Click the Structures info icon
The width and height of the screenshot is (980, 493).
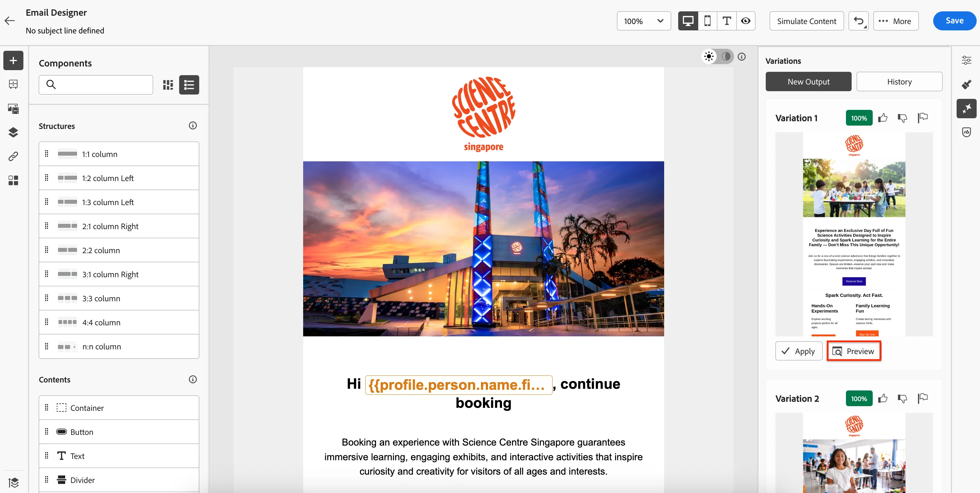[193, 126]
